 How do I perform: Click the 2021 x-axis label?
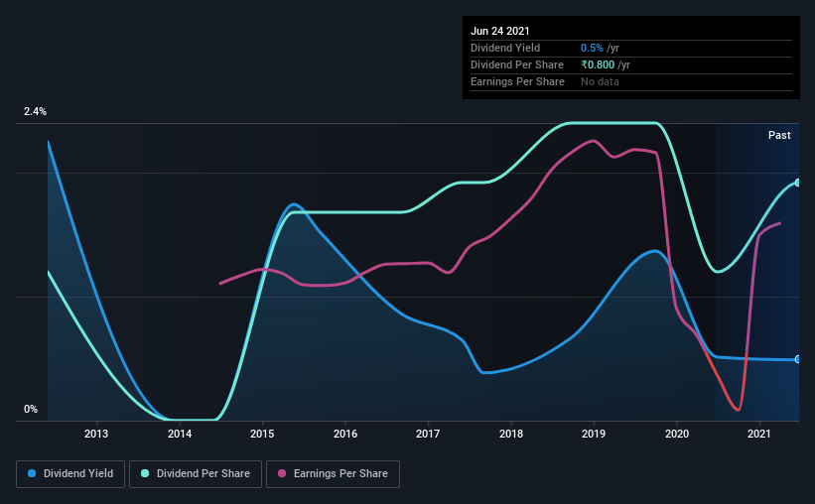coord(758,434)
